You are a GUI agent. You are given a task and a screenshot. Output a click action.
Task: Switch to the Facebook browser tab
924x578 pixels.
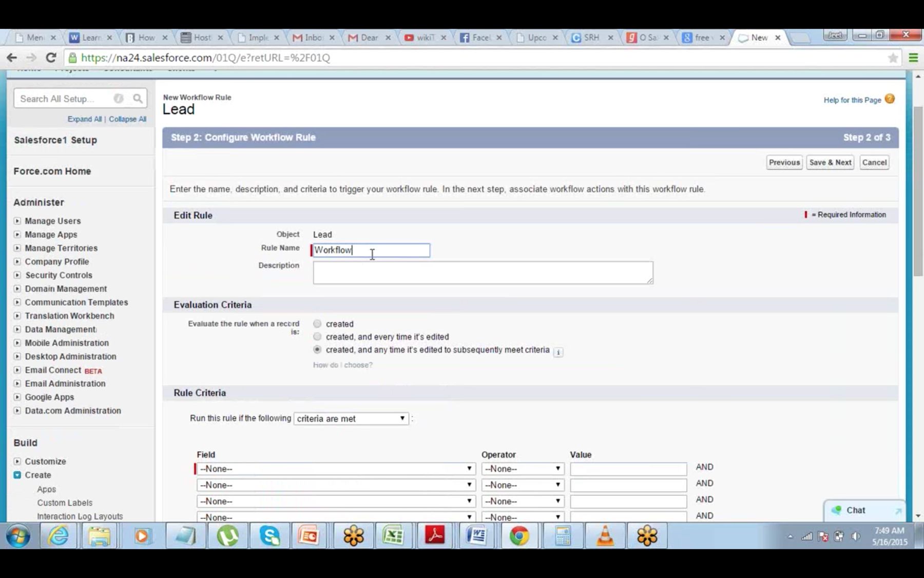click(481, 38)
